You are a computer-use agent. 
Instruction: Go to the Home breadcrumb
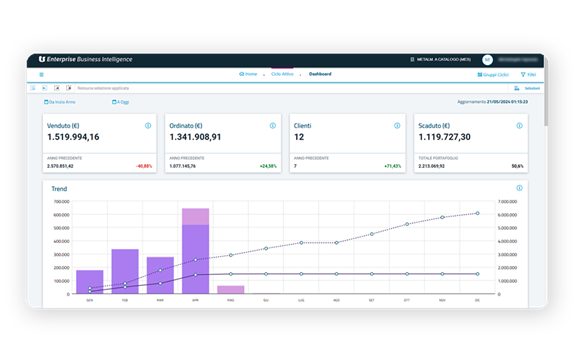[x=248, y=74]
